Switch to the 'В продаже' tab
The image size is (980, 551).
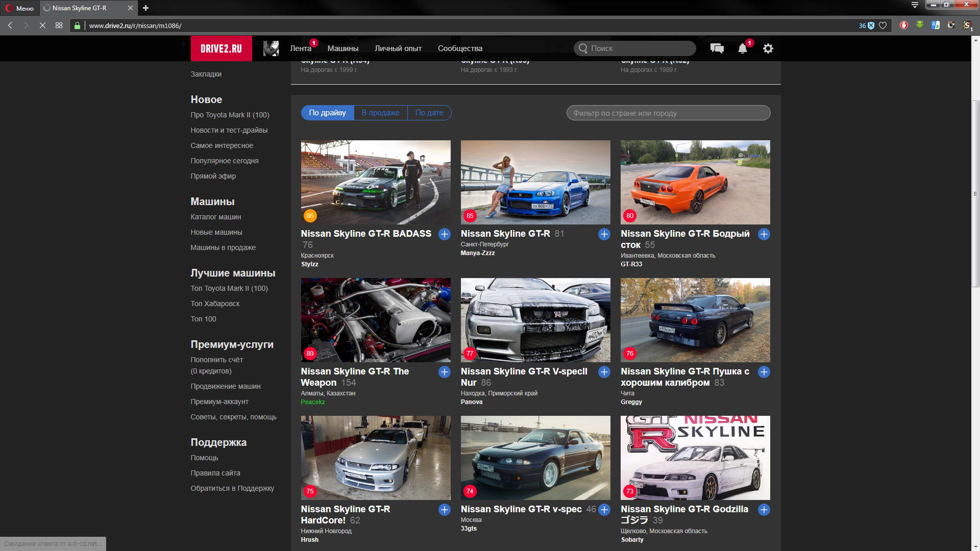pyautogui.click(x=380, y=113)
